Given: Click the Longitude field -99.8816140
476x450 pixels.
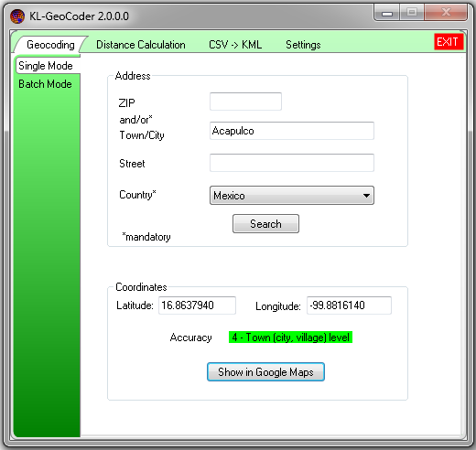Looking at the screenshot, I should (x=349, y=305).
